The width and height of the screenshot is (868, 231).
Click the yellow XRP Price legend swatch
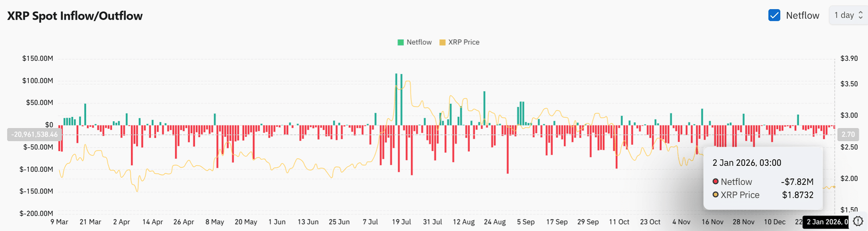[442, 42]
